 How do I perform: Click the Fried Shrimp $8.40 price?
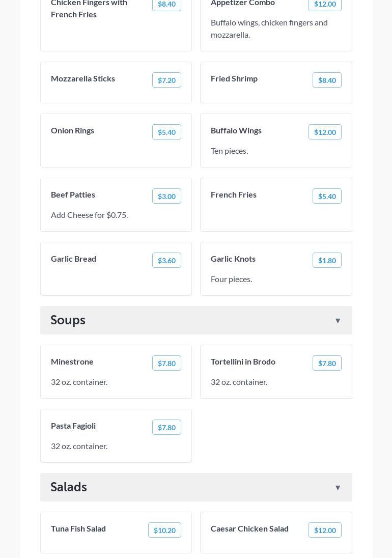click(327, 80)
